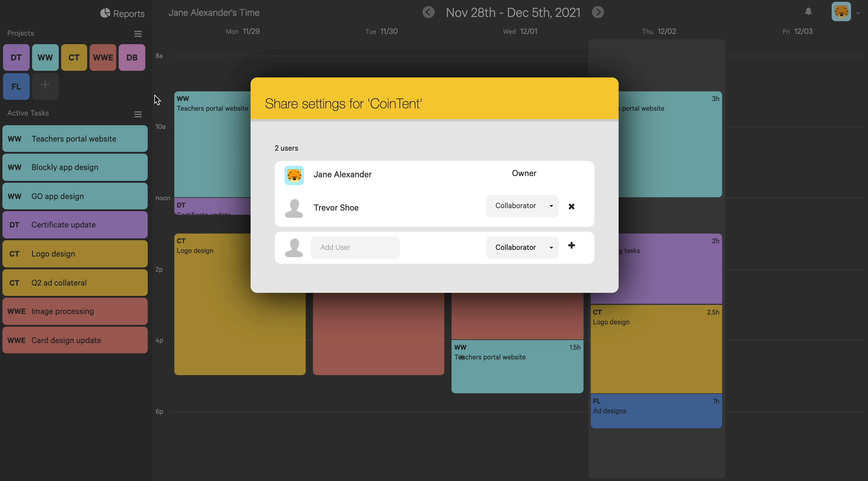Remove Trevor Shoe with the X icon
The image size is (868, 481).
(x=571, y=207)
